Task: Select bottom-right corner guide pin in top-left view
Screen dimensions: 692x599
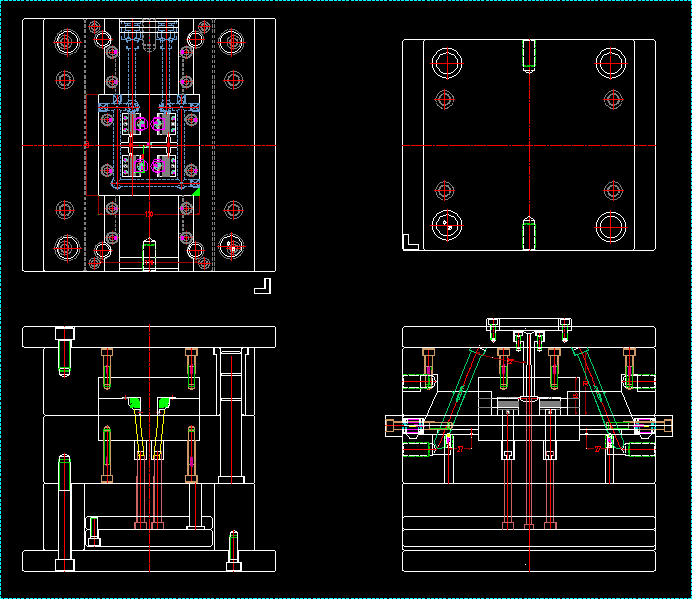Action: (232, 246)
